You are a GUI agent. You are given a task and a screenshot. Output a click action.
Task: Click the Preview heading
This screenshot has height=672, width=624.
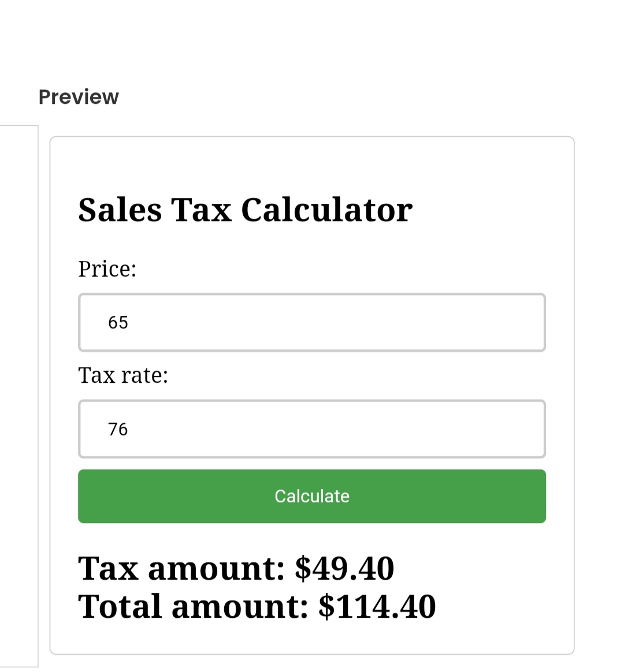point(79,97)
